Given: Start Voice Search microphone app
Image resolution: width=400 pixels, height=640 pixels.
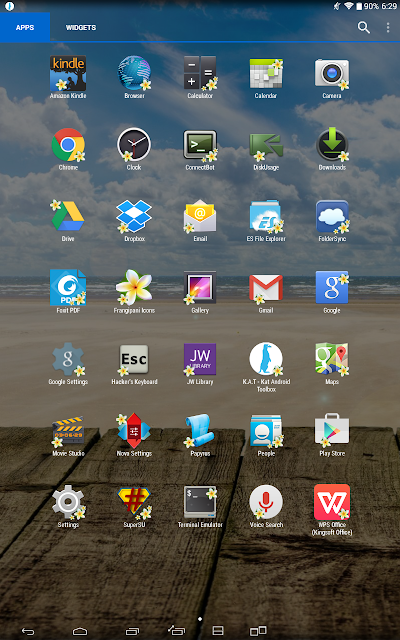Looking at the screenshot, I should pos(266,502).
